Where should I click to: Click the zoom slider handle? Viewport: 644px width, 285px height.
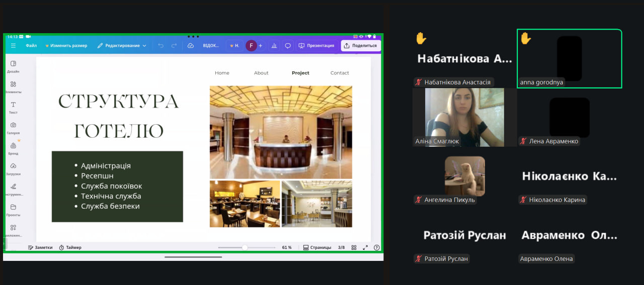245,247
